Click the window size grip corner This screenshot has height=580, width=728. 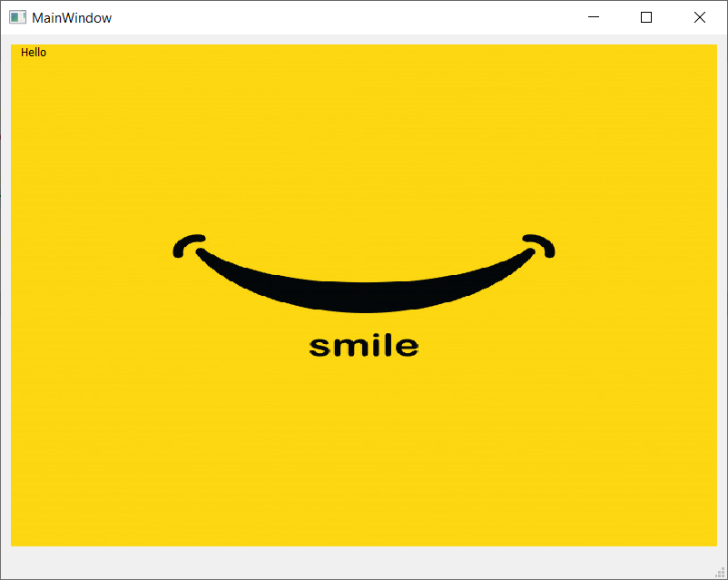pyautogui.click(x=720, y=573)
